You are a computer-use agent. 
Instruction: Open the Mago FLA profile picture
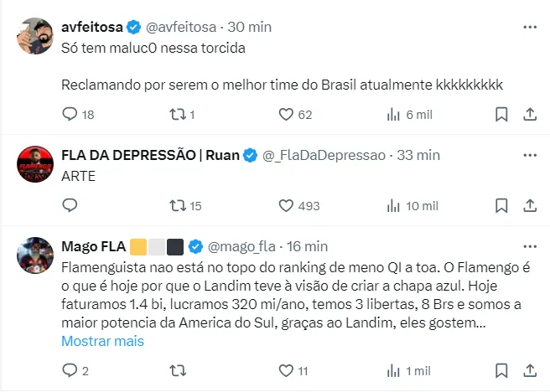coord(34,255)
